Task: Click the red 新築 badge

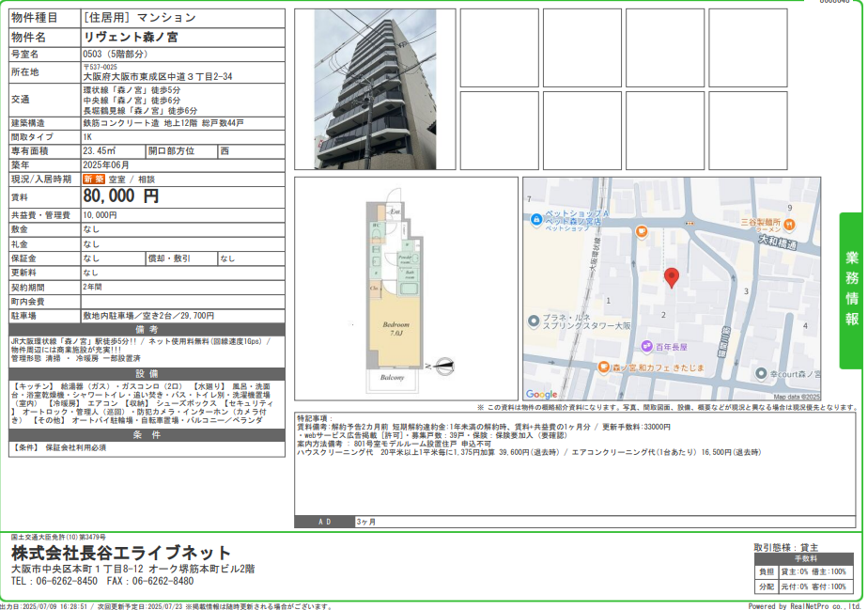Action: pos(93,179)
